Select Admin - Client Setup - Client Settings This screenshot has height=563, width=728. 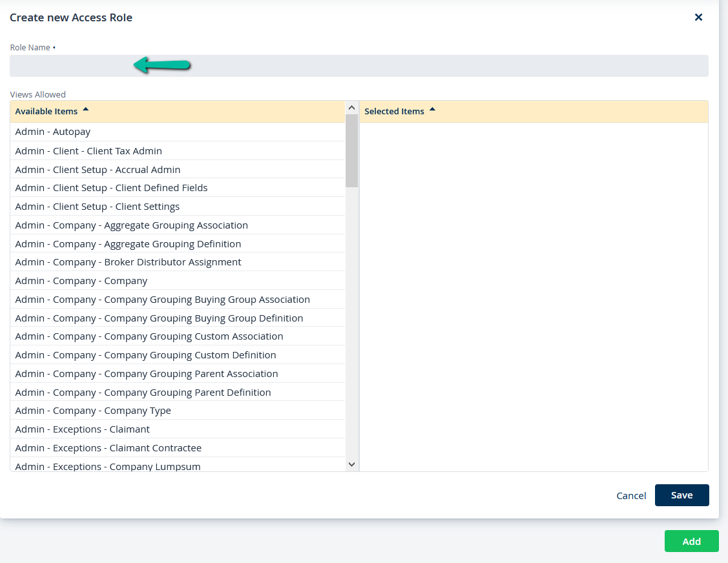tap(98, 207)
